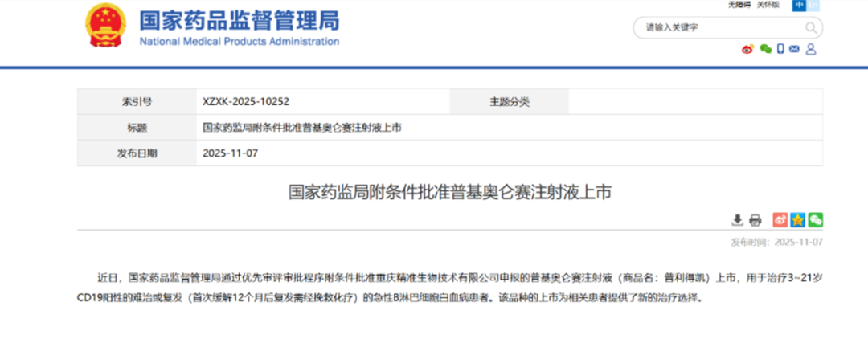Switch language to En (English)
Screen dimensions: 868x339
coord(812,5)
